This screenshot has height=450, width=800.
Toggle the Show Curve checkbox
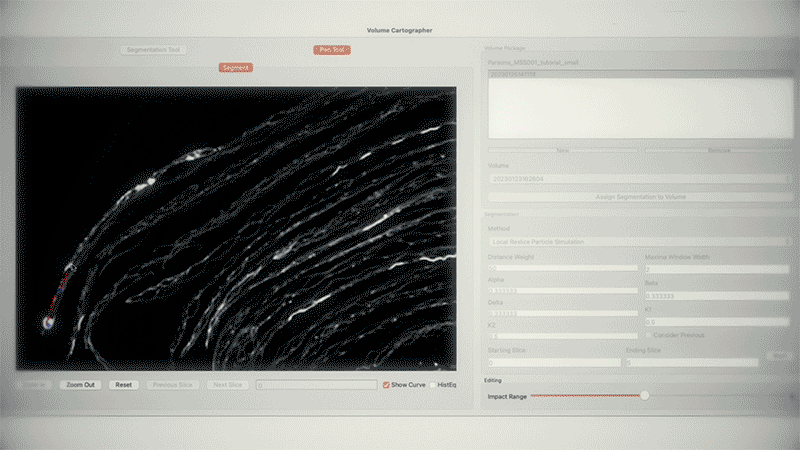click(387, 385)
